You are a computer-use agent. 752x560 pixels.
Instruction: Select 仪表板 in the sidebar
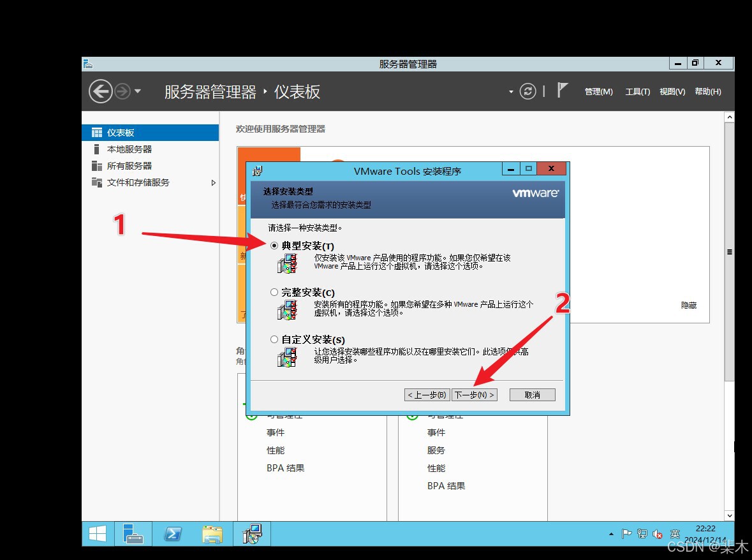coord(150,132)
